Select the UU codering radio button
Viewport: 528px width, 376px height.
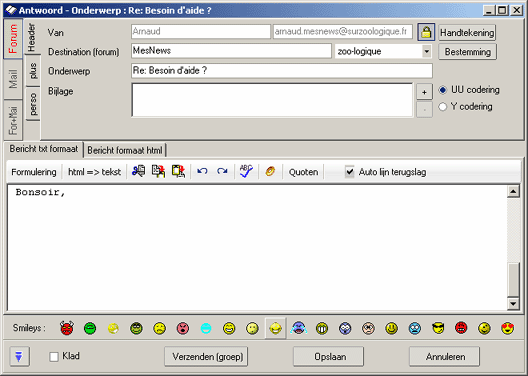pos(442,90)
